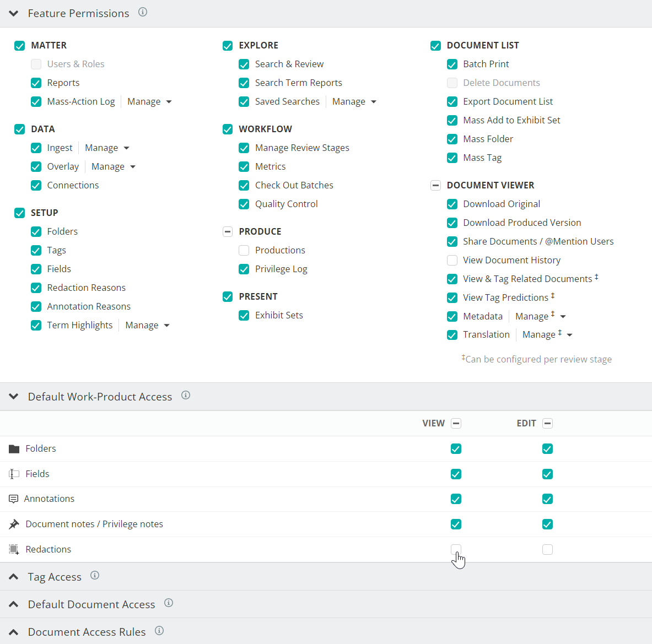Uncheck Privilege Log permission
The width and height of the screenshot is (652, 644).
click(x=244, y=269)
